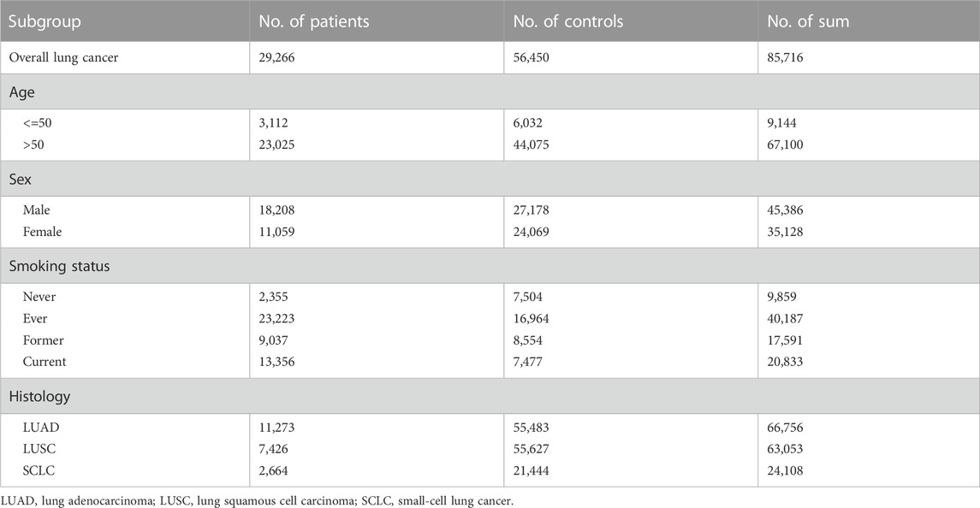The height and width of the screenshot is (508, 980).
Task: Click the Histology section header row
Action: point(490,396)
